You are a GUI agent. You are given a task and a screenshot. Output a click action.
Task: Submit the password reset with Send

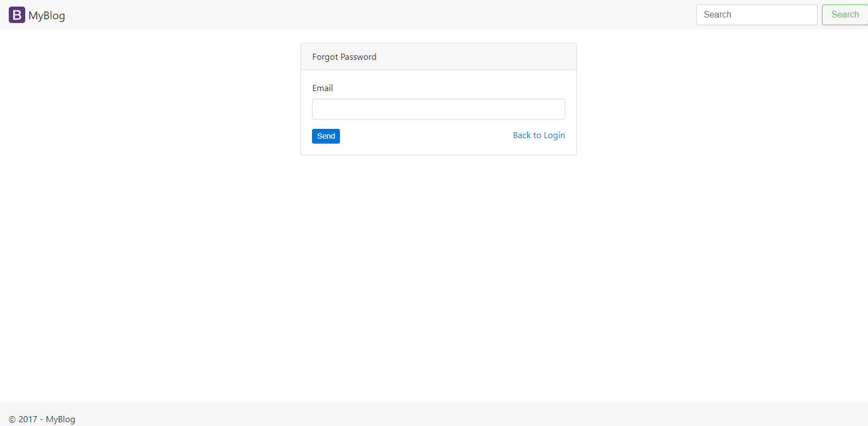coord(326,136)
